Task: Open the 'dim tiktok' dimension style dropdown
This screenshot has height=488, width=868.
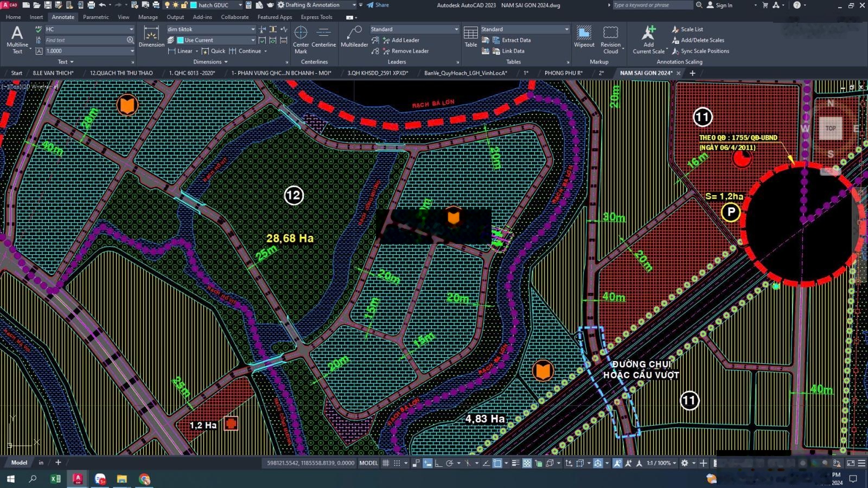Action: pyautogui.click(x=253, y=29)
